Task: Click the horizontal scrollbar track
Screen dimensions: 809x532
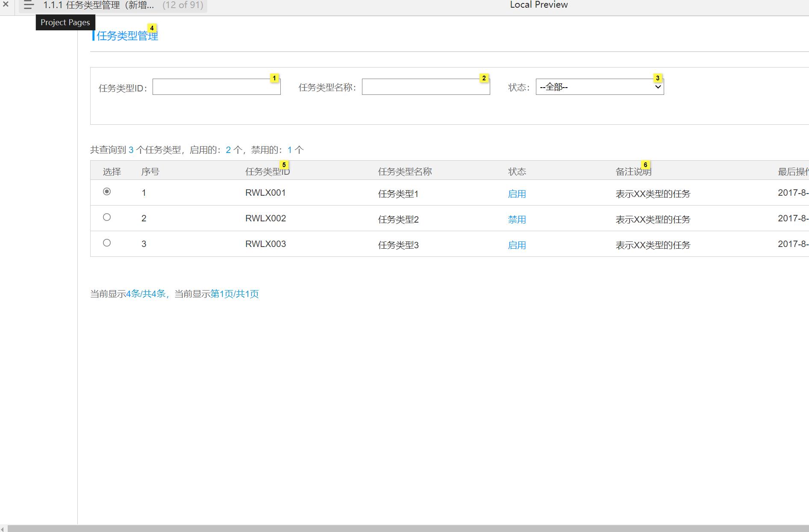Action: 408,529
